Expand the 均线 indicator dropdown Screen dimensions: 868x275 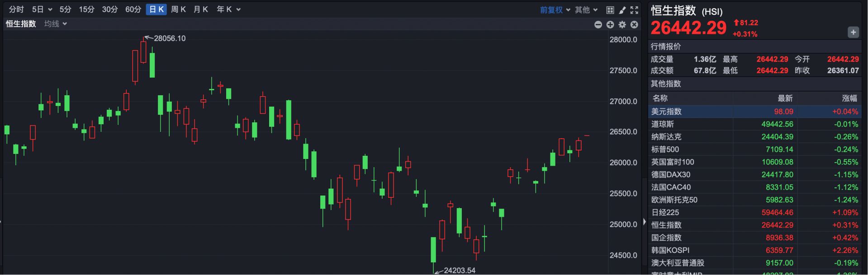(56, 24)
